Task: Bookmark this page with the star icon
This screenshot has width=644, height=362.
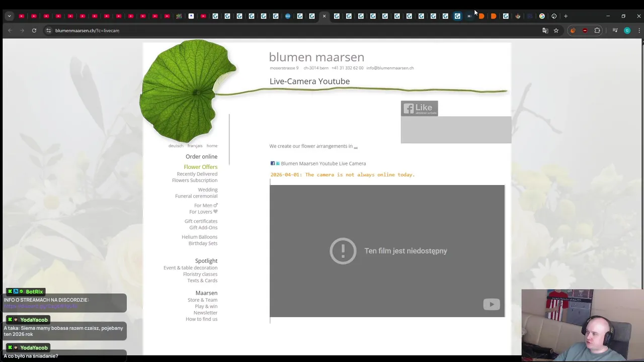Action: pos(556,30)
